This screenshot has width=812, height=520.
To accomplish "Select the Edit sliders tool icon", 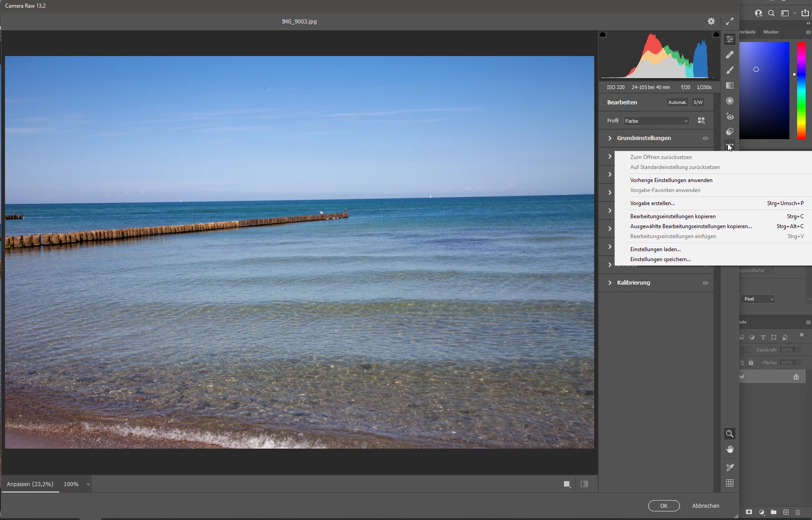I will click(730, 39).
